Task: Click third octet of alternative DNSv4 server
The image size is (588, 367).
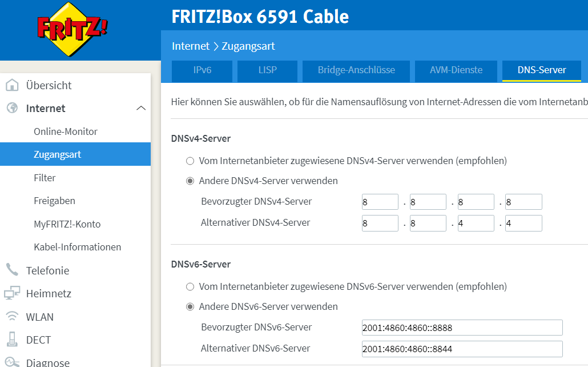Action: [476, 223]
